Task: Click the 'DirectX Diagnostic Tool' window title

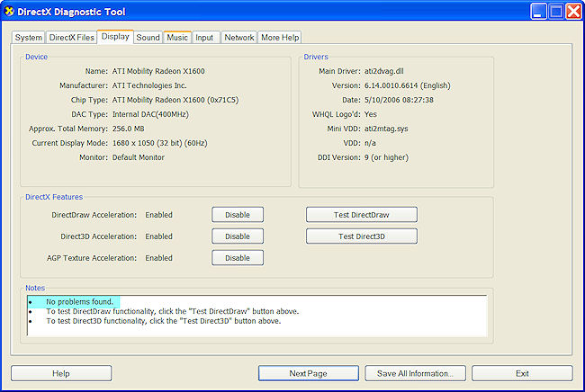Action: click(x=71, y=12)
